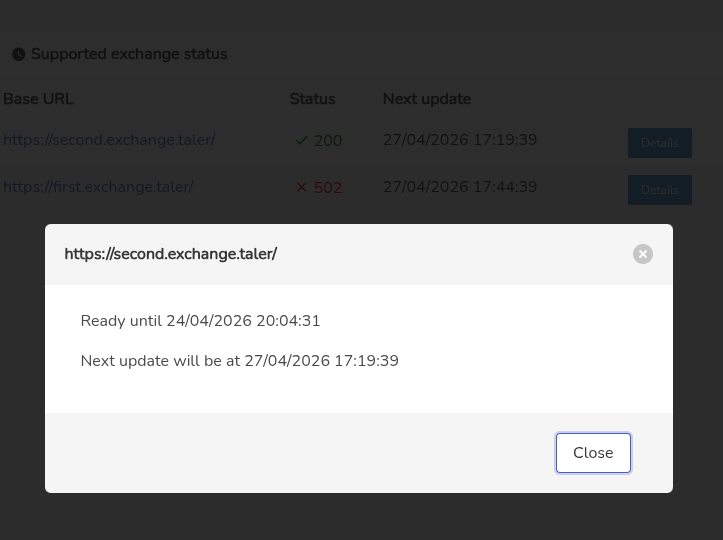
Task: Click the Supported exchange status heading
Action: click(x=129, y=55)
